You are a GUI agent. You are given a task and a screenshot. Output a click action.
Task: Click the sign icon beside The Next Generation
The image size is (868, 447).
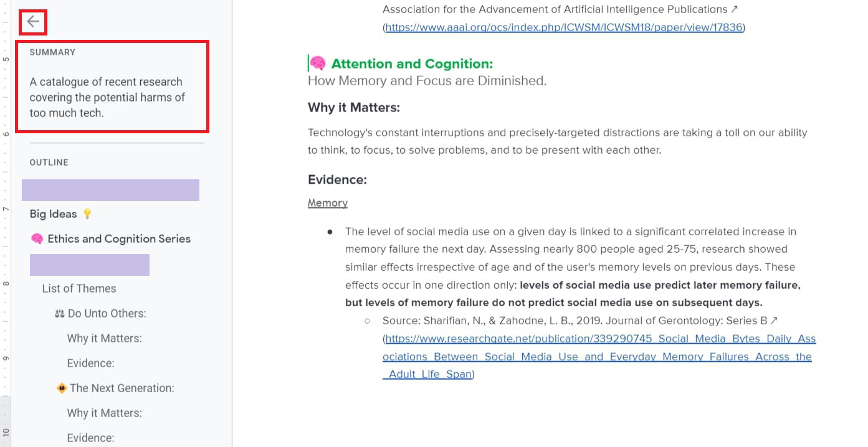click(x=62, y=388)
